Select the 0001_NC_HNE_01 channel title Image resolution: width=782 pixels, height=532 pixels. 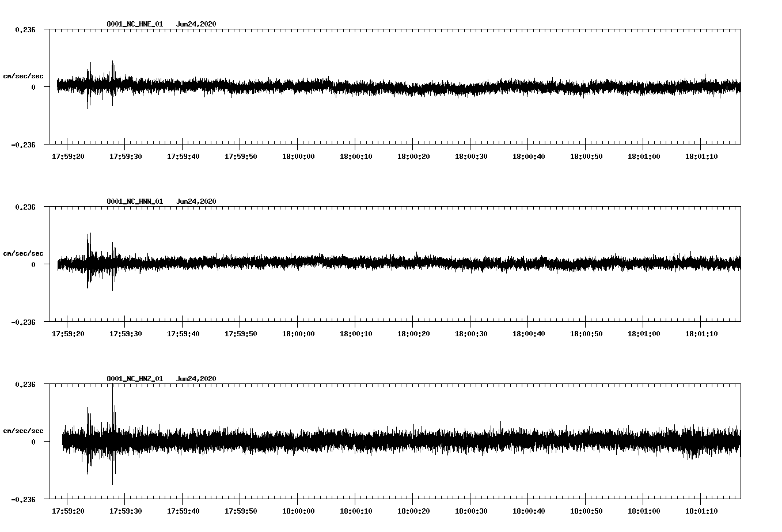135,24
